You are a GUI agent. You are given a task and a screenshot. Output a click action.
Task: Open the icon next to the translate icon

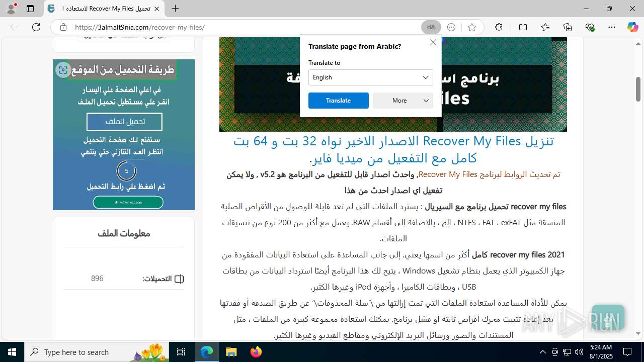point(451,27)
